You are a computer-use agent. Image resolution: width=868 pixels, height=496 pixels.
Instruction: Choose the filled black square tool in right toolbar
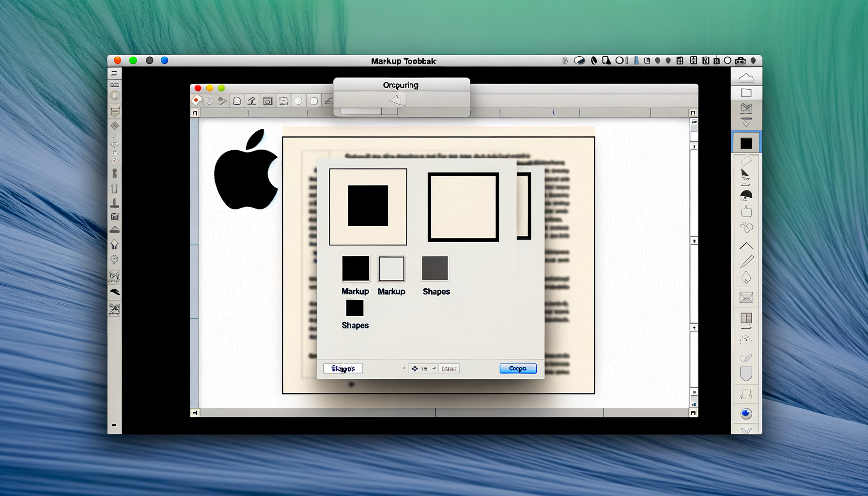(x=746, y=143)
